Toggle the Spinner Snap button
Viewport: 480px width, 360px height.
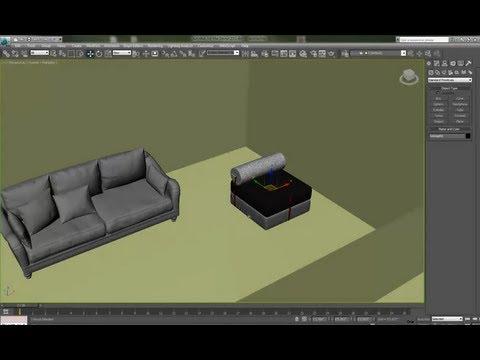pyautogui.click(x=192, y=54)
